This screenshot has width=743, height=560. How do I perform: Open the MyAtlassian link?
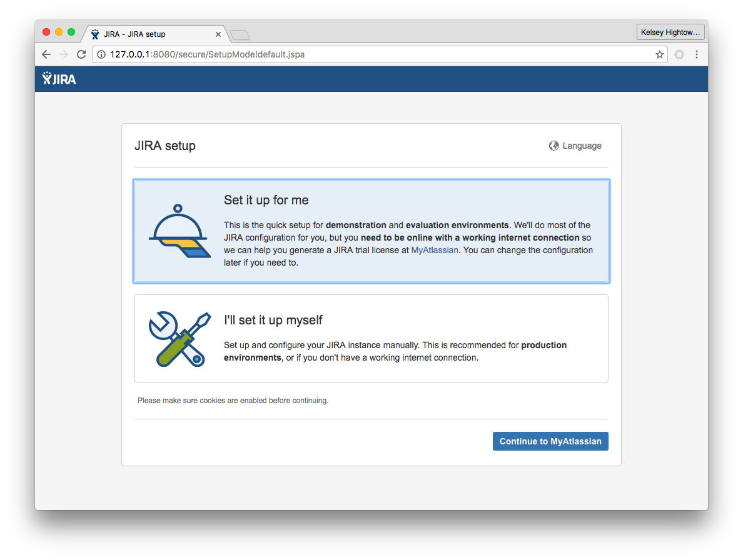tap(435, 250)
